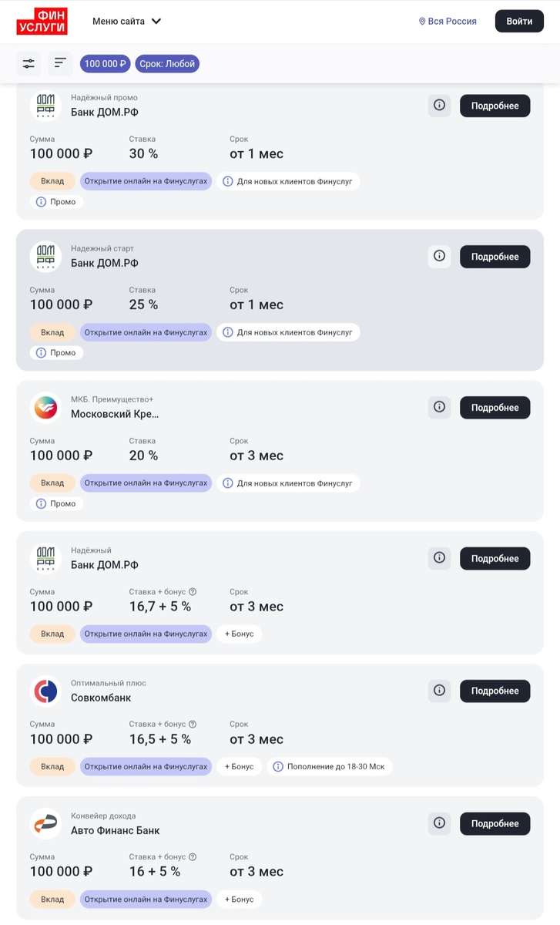Click the Пополнение до 18-30 Мск tag
The height and width of the screenshot is (925, 560).
pos(330,767)
